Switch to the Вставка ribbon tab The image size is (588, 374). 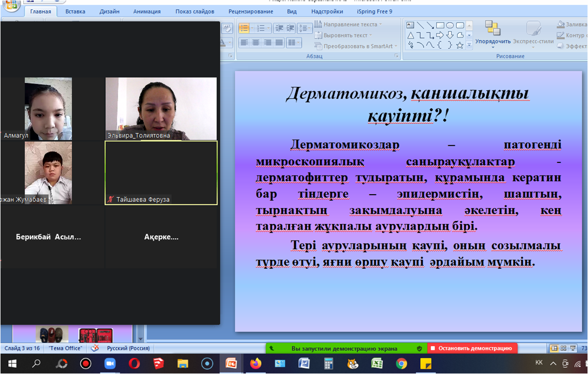pos(75,11)
